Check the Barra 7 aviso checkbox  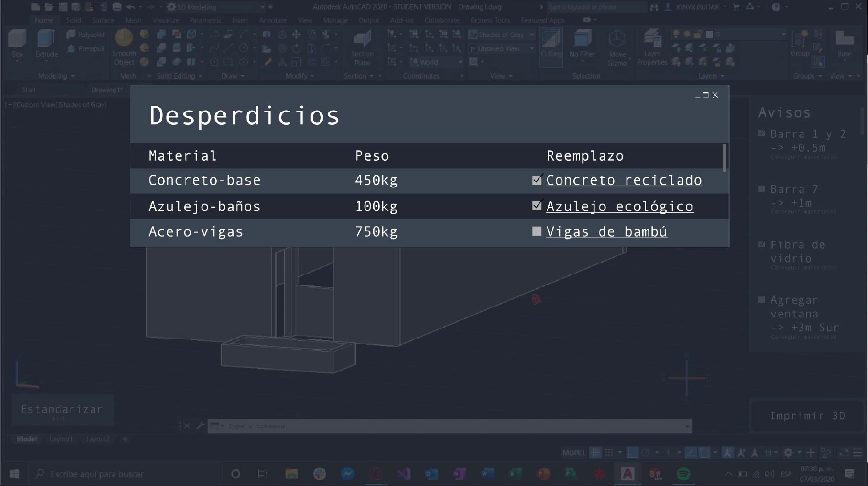(x=762, y=189)
